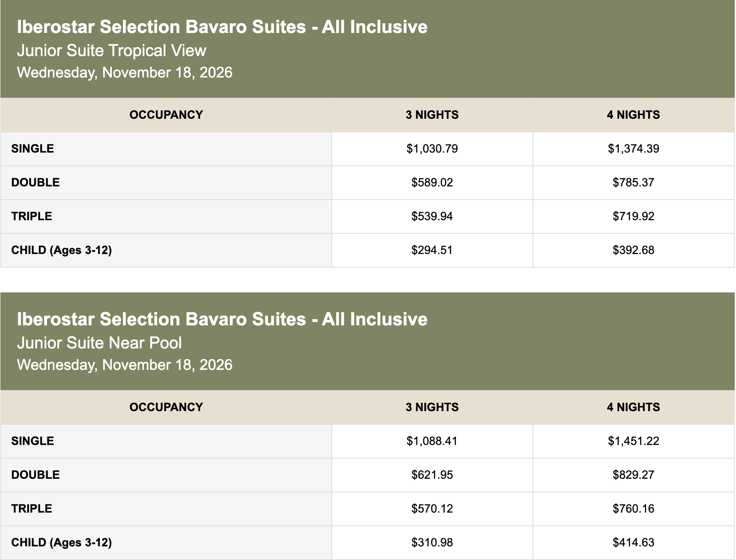
Task: Click the $621.95 double occupancy price
Action: pos(432,475)
